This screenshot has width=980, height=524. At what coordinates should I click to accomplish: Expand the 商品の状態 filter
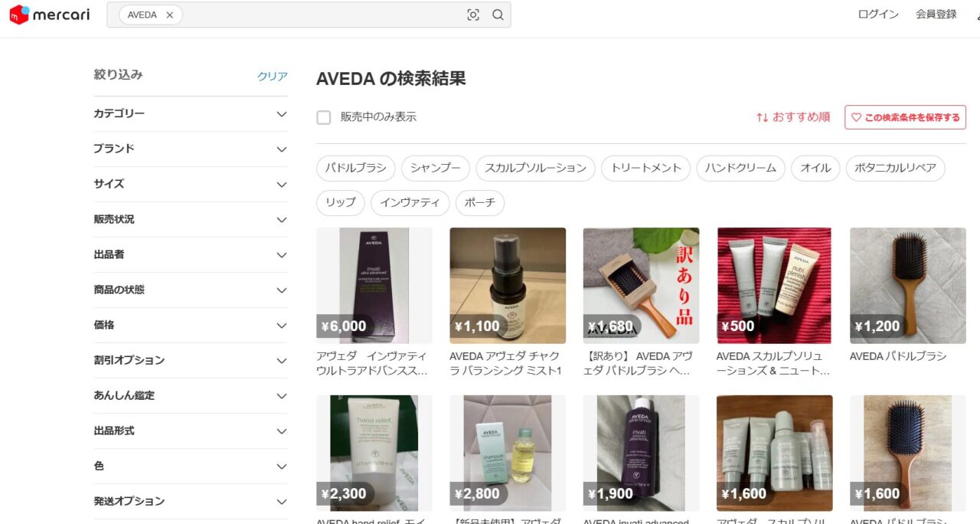click(191, 290)
